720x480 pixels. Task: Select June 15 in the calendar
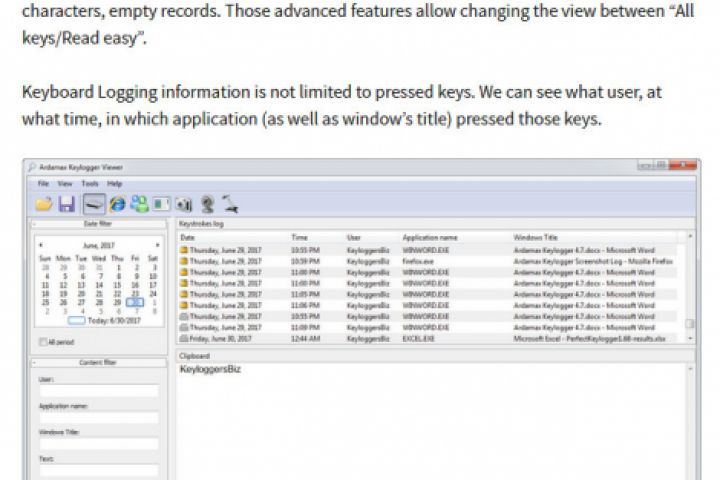[x=118, y=285]
